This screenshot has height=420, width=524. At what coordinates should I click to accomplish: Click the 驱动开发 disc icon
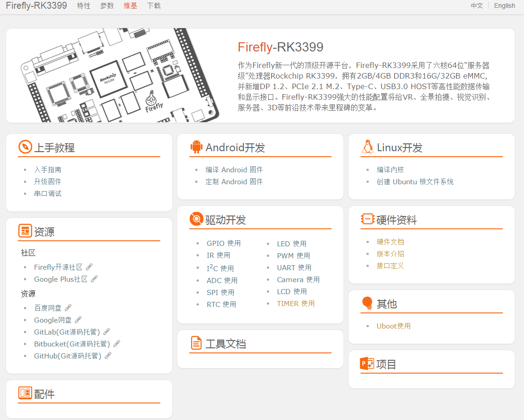pyautogui.click(x=196, y=219)
